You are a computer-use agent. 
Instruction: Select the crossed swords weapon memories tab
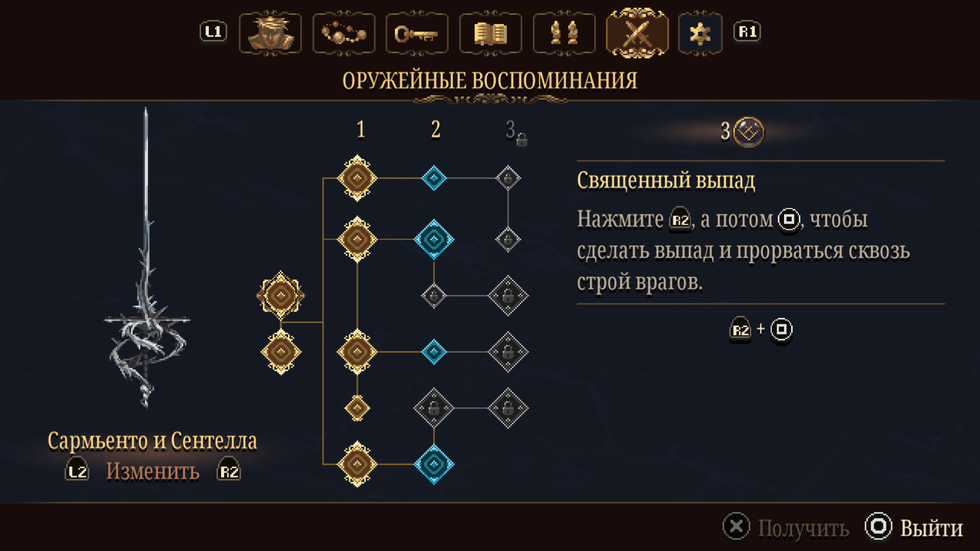pos(637,33)
